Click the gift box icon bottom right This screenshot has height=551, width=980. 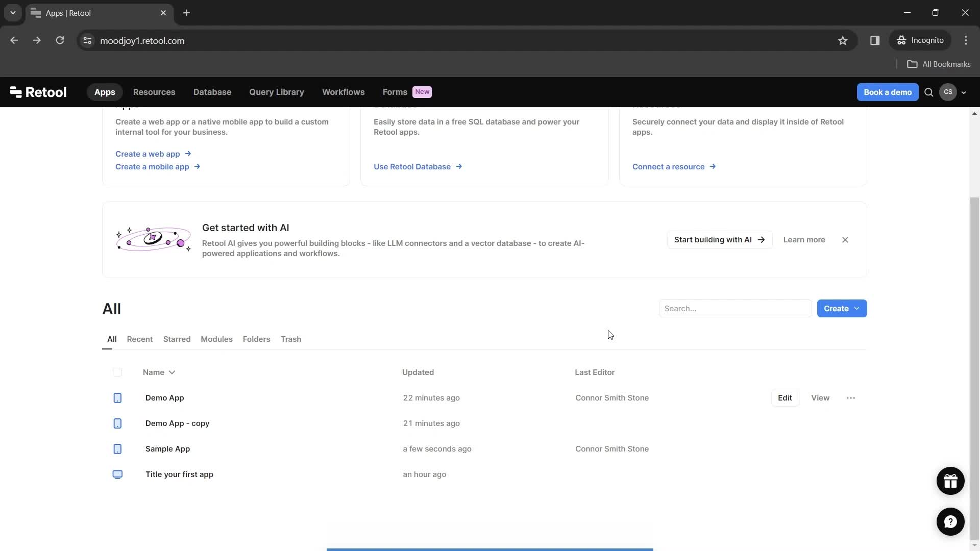[x=950, y=481]
